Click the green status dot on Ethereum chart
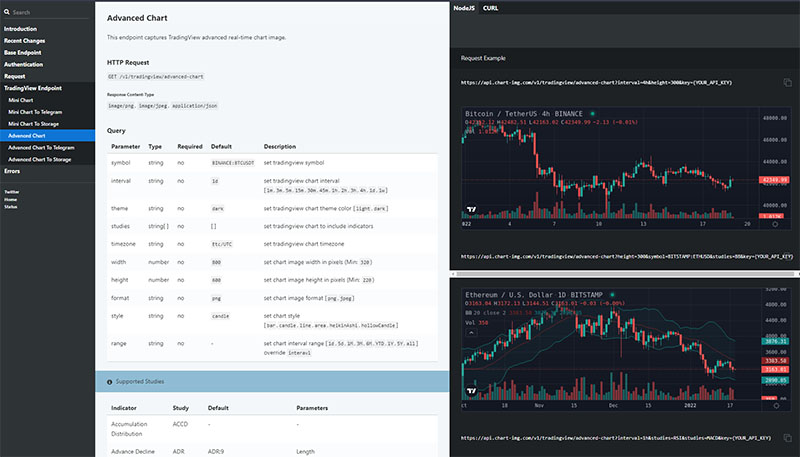Image resolution: width=800 pixels, height=457 pixels. click(x=614, y=295)
